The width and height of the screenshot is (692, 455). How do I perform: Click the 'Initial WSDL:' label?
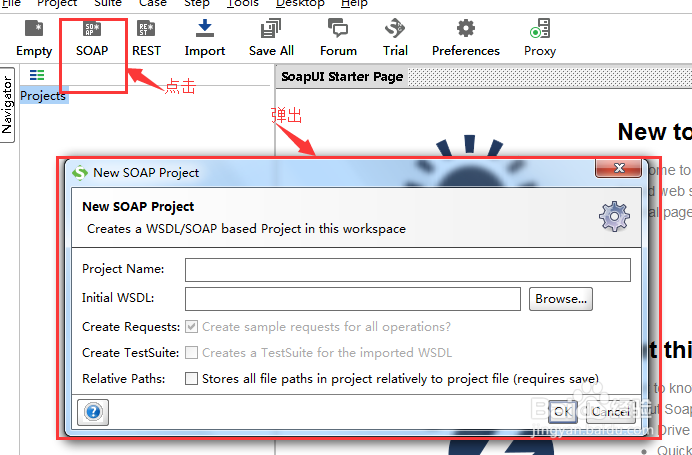118,298
